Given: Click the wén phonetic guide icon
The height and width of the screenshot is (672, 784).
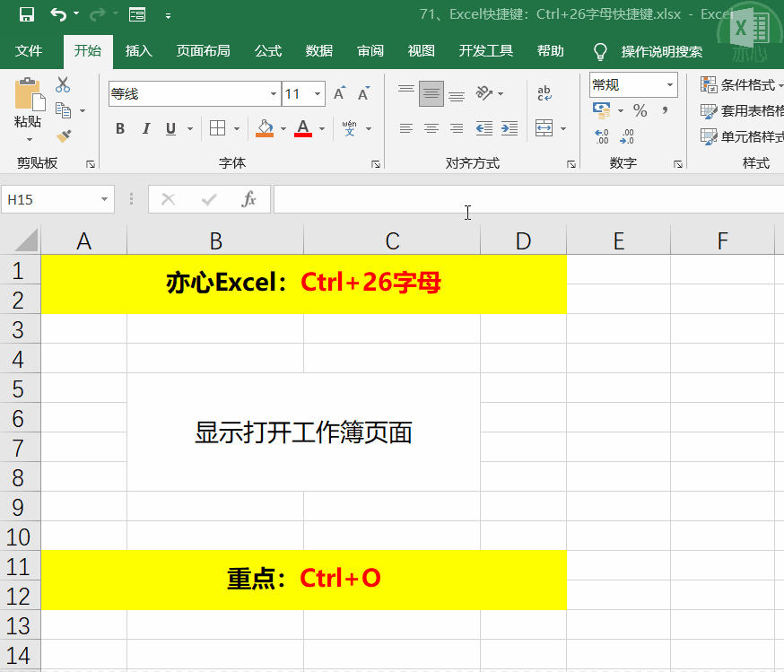Looking at the screenshot, I should point(350,128).
